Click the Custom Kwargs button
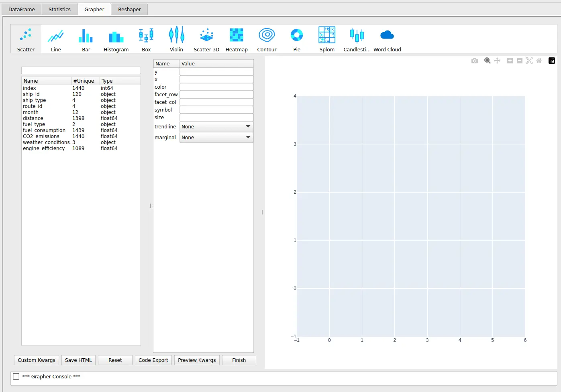This screenshot has width=561, height=392. point(37,360)
